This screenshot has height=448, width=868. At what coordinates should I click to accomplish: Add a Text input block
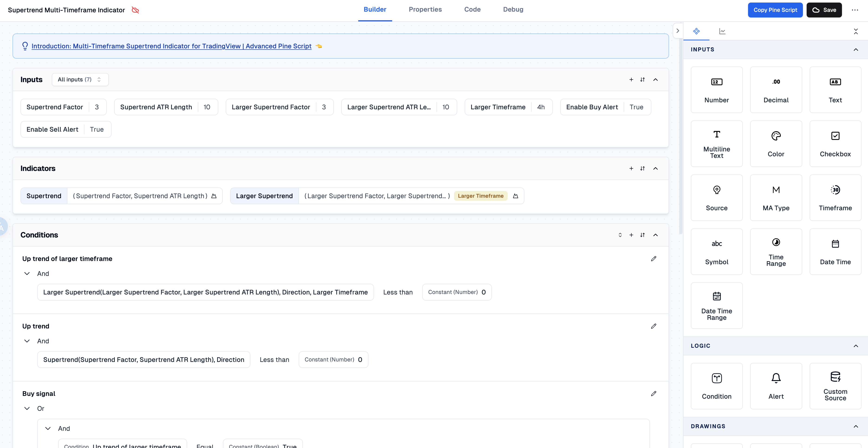point(835,90)
